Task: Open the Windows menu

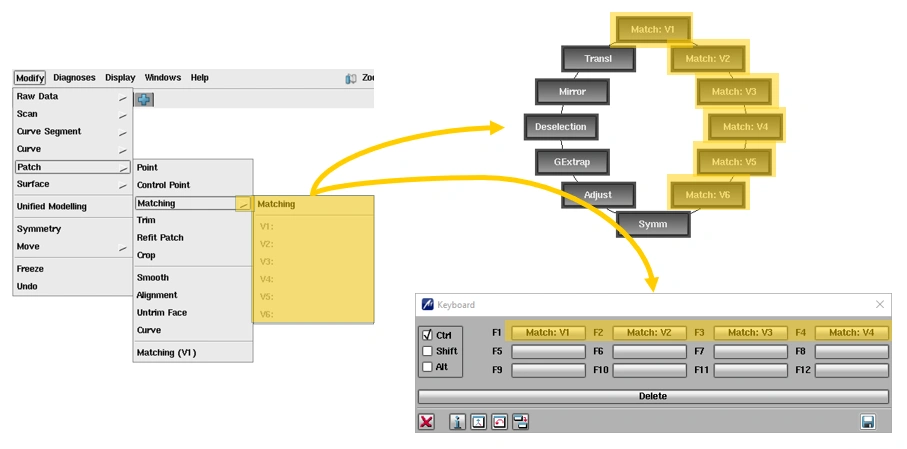Action: click(x=163, y=78)
